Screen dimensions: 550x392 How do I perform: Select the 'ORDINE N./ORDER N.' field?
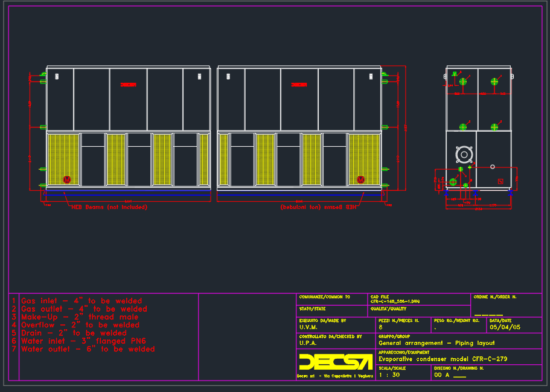(507, 305)
